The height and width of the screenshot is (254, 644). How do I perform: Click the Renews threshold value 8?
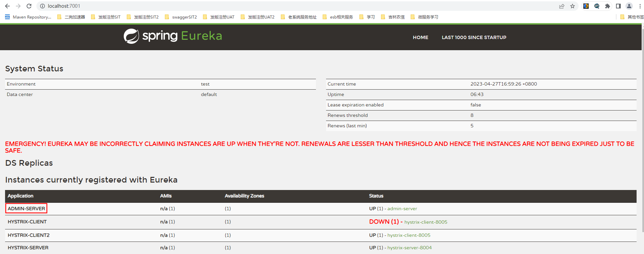(472, 115)
